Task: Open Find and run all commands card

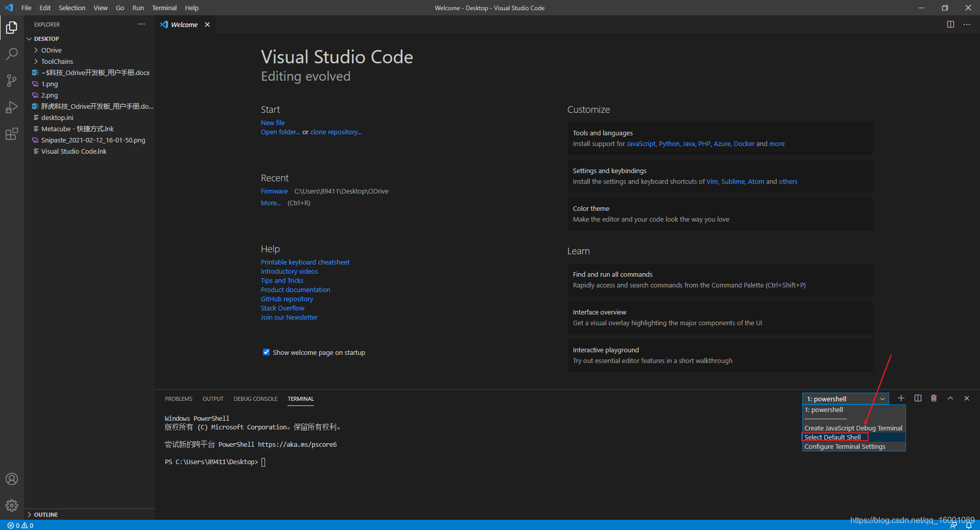Action: pyautogui.click(x=720, y=280)
